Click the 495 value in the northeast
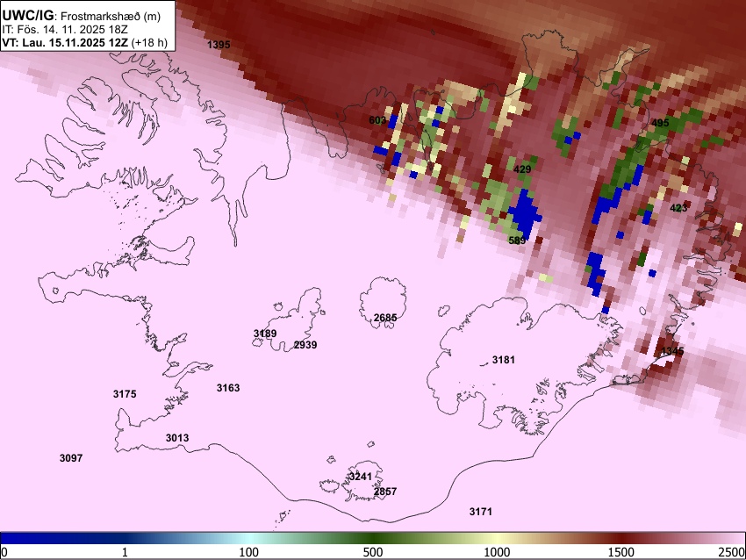Screen dimensions: 746x560 coord(660,123)
